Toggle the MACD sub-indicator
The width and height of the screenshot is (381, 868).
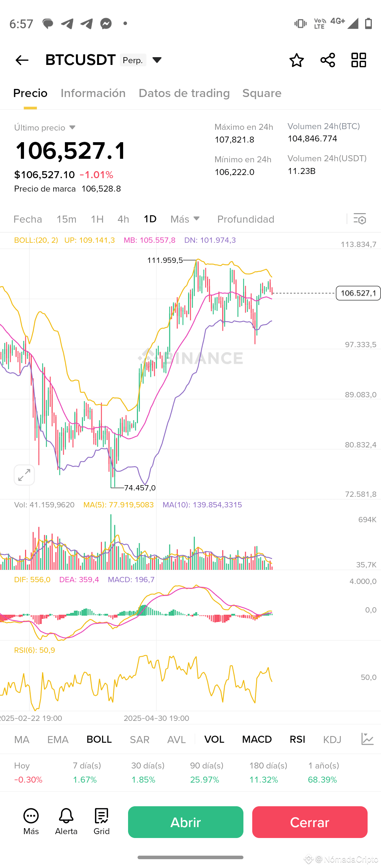(257, 740)
